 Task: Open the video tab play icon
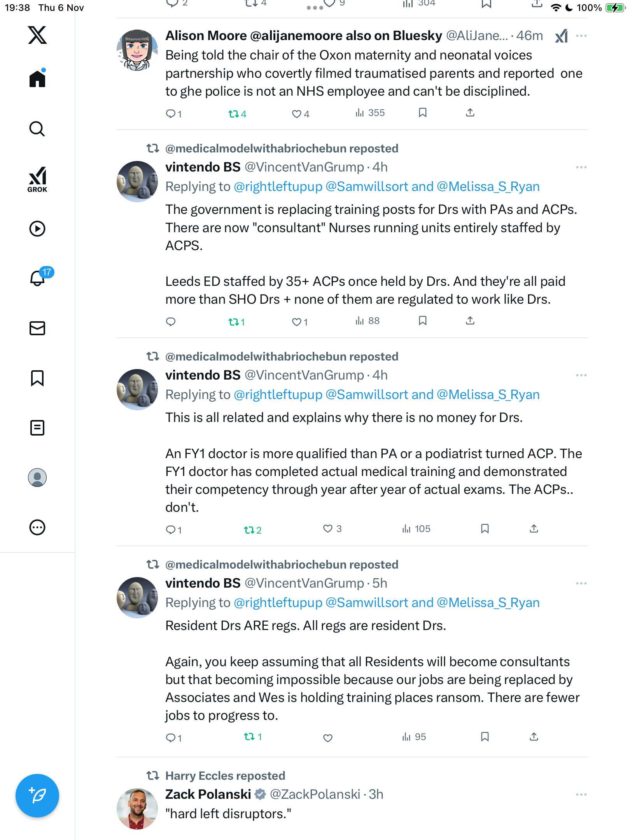tap(37, 229)
